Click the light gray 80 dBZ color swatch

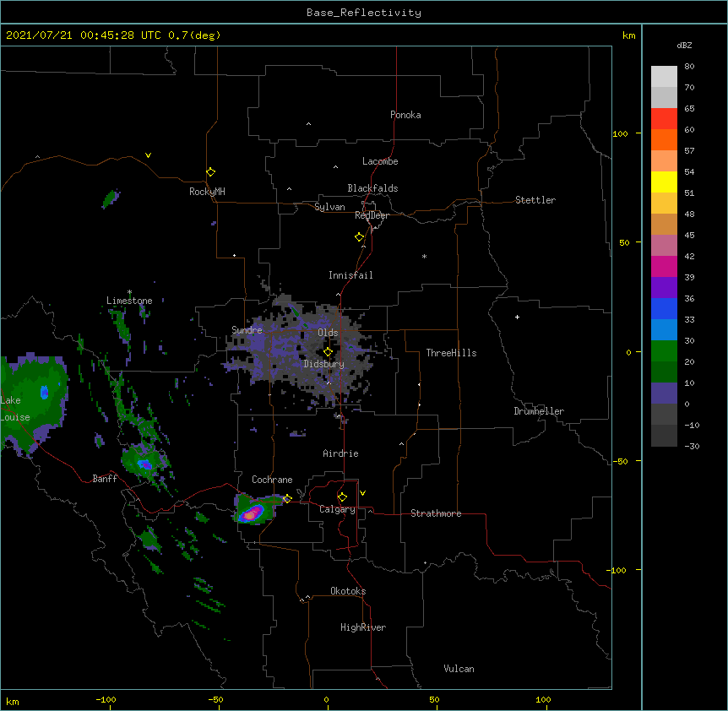click(x=664, y=77)
